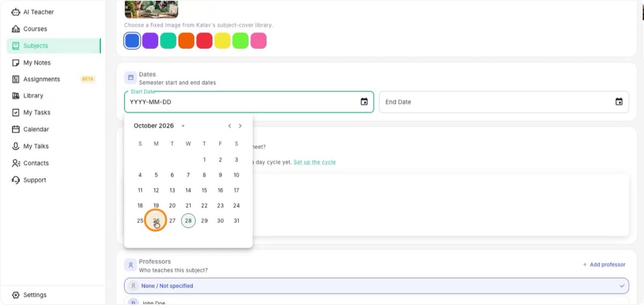Click the Settings gear icon

pos(16,295)
